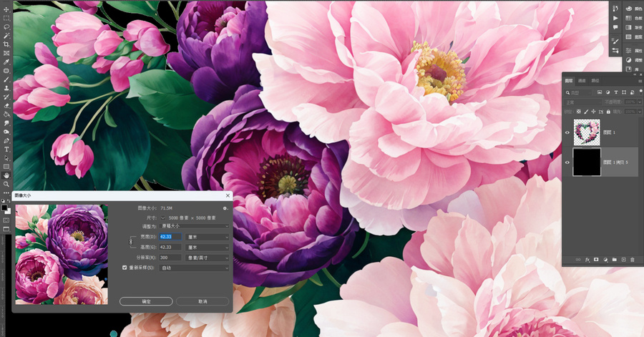Screen dimensions: 644x337
Task: Create a new layer group
Action: 615,260
